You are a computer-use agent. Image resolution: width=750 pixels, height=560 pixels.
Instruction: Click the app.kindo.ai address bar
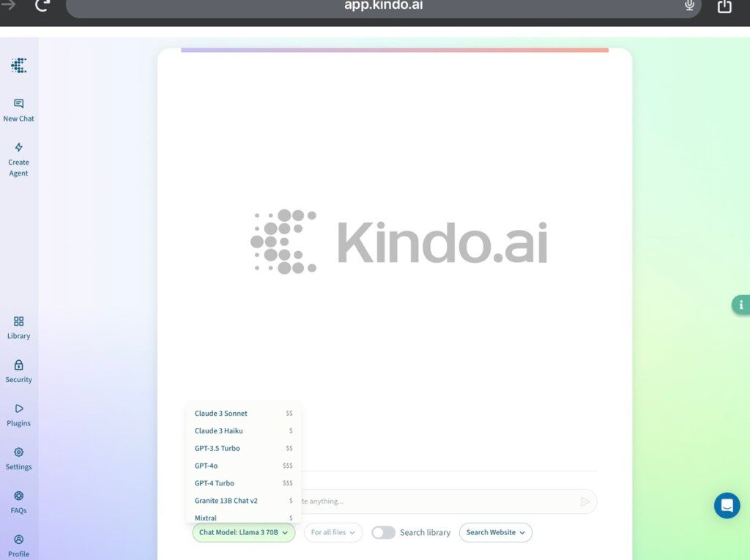pyautogui.click(x=383, y=6)
